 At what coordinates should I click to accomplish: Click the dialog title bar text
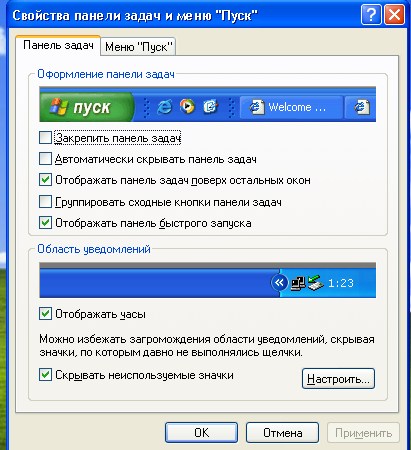[135, 16]
